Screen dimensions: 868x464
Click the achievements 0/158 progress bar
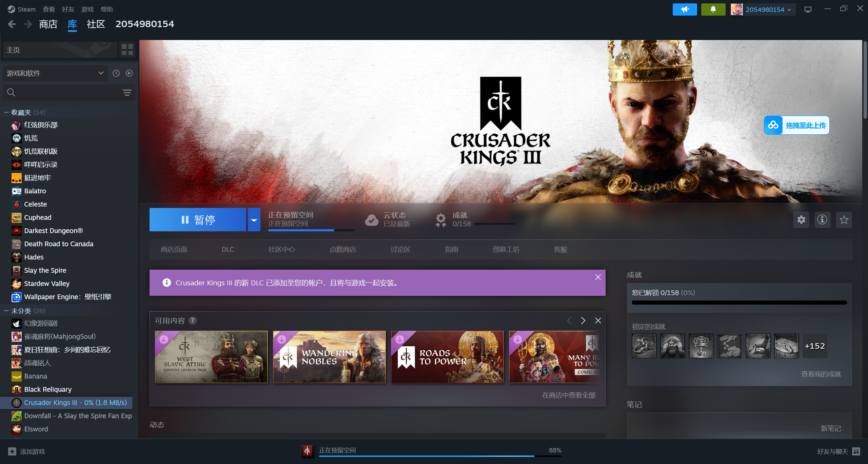[x=494, y=224]
